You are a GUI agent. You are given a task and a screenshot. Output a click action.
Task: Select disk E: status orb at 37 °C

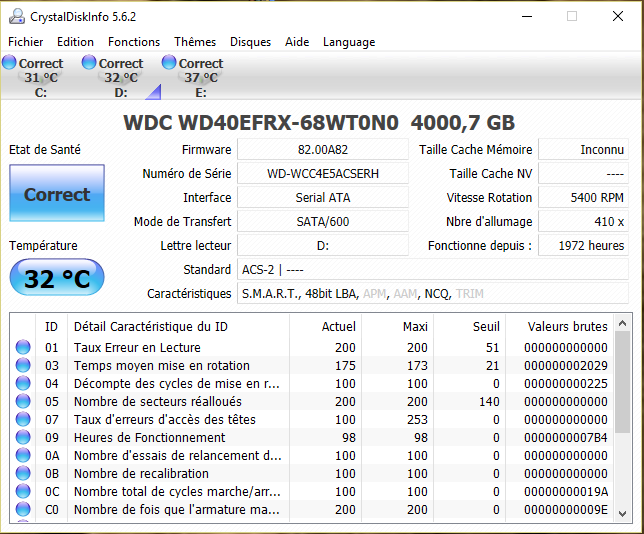coord(169,62)
